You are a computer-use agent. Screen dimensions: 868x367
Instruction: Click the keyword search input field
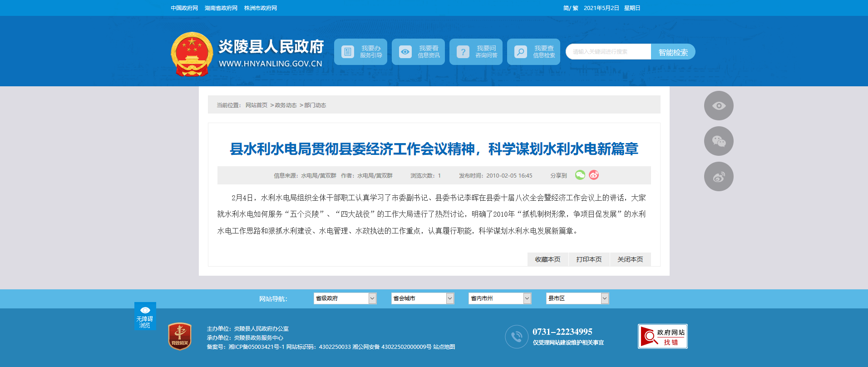pos(608,52)
